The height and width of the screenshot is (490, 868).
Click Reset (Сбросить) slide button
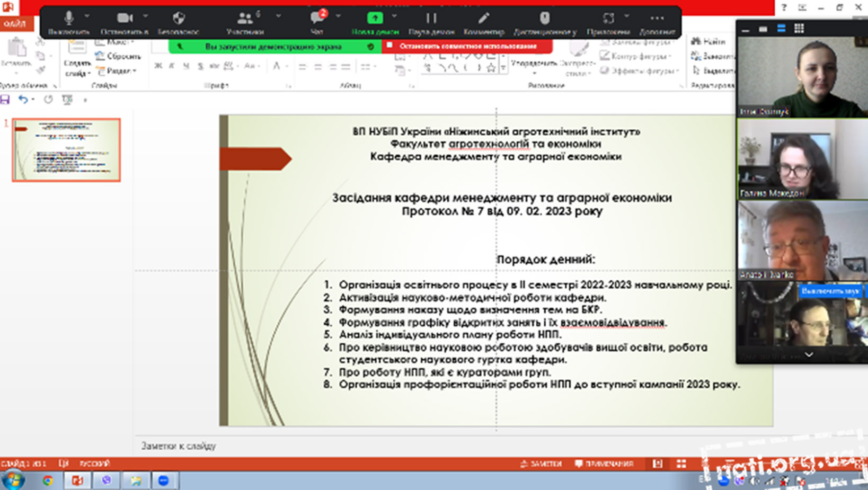click(118, 56)
